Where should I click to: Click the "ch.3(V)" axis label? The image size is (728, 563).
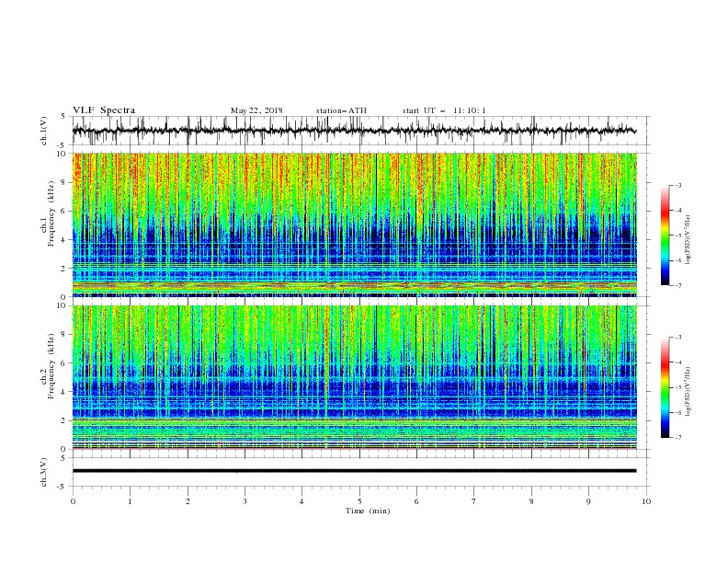pos(44,472)
